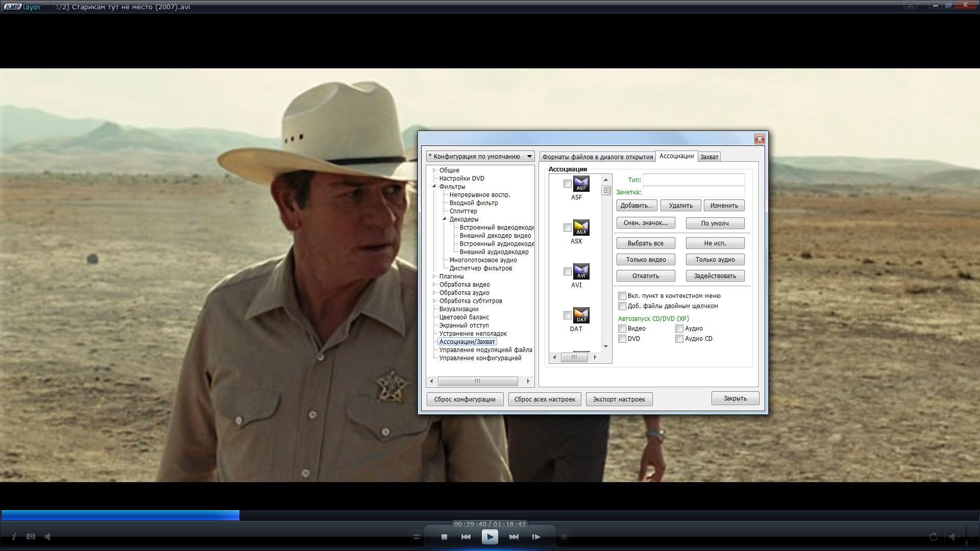Screen dimensions: 980x551
Task: Click the ASF file type icon
Action: click(x=581, y=184)
